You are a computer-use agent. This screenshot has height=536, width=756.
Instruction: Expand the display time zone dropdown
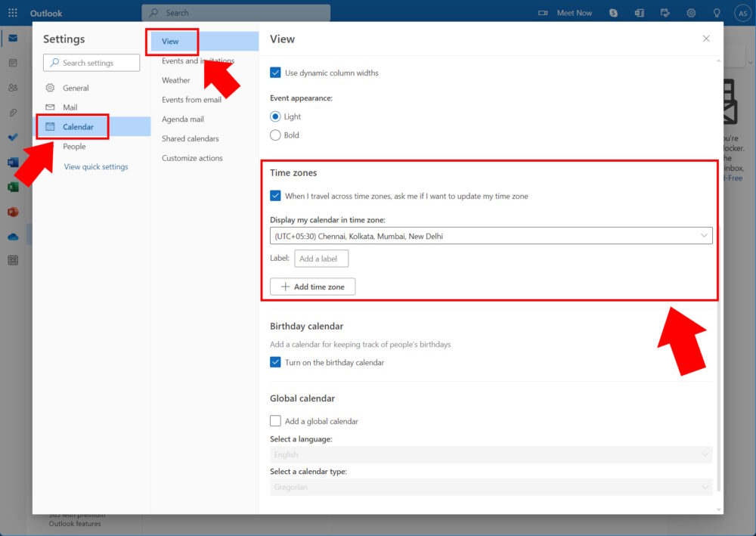[491, 236]
